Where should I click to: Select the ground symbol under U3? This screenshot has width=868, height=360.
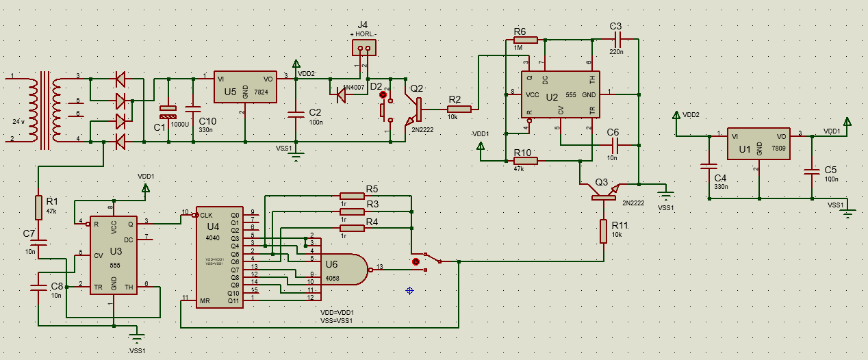click(137, 338)
